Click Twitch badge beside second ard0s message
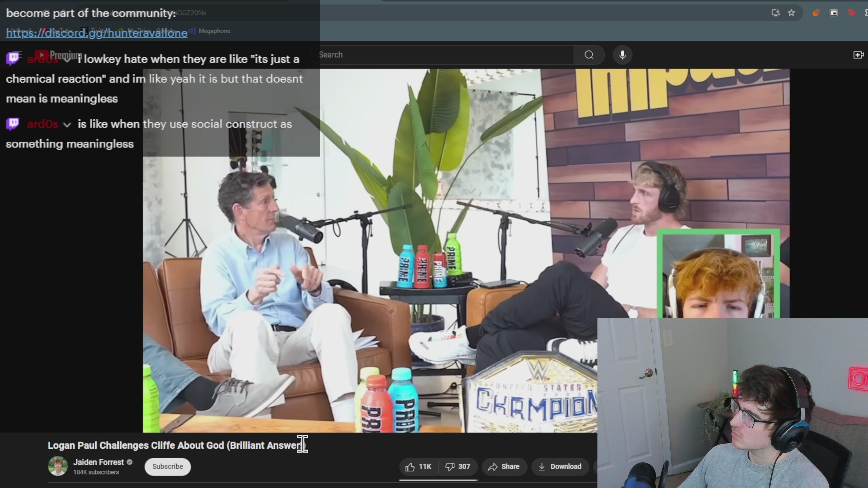Screen dimensions: 868x488 click(13, 124)
